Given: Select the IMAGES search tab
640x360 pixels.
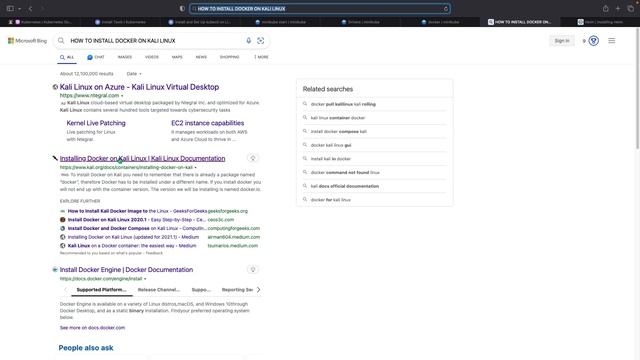Looking at the screenshot, I should pos(124,57).
